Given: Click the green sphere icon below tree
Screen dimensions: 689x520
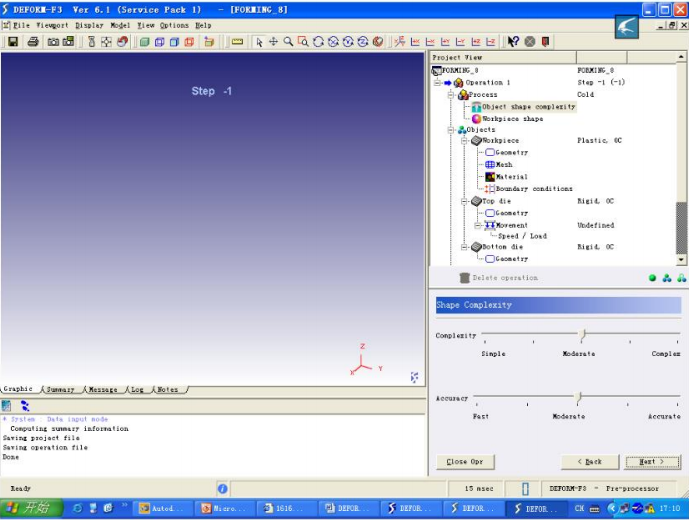Looking at the screenshot, I should (652, 278).
